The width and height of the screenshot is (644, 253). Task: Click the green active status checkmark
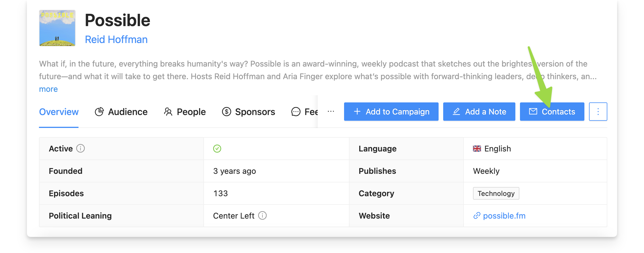coord(217,149)
